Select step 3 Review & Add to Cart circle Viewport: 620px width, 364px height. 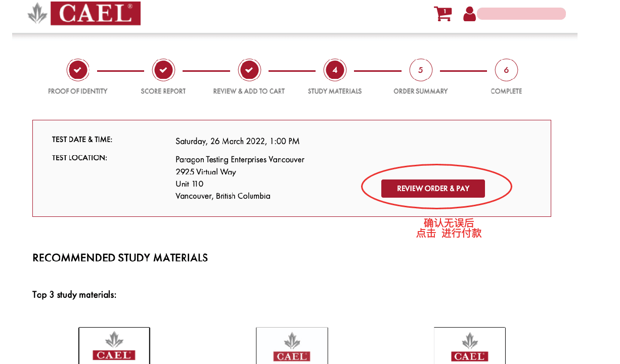point(249,70)
